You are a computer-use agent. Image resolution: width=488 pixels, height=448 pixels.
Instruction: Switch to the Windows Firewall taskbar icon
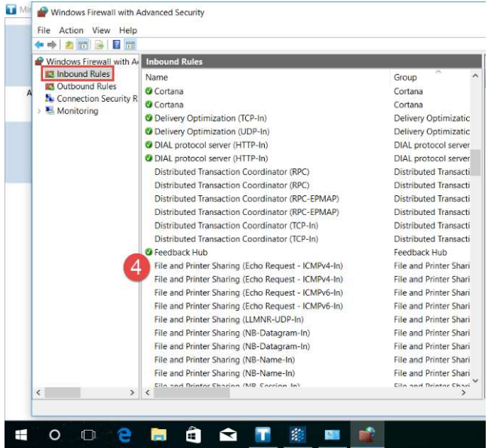click(x=367, y=434)
